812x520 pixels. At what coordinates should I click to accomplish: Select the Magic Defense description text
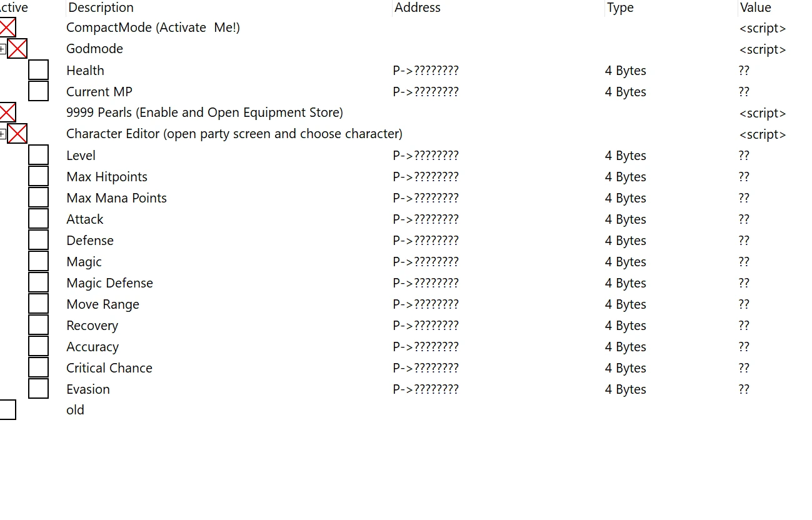109,282
